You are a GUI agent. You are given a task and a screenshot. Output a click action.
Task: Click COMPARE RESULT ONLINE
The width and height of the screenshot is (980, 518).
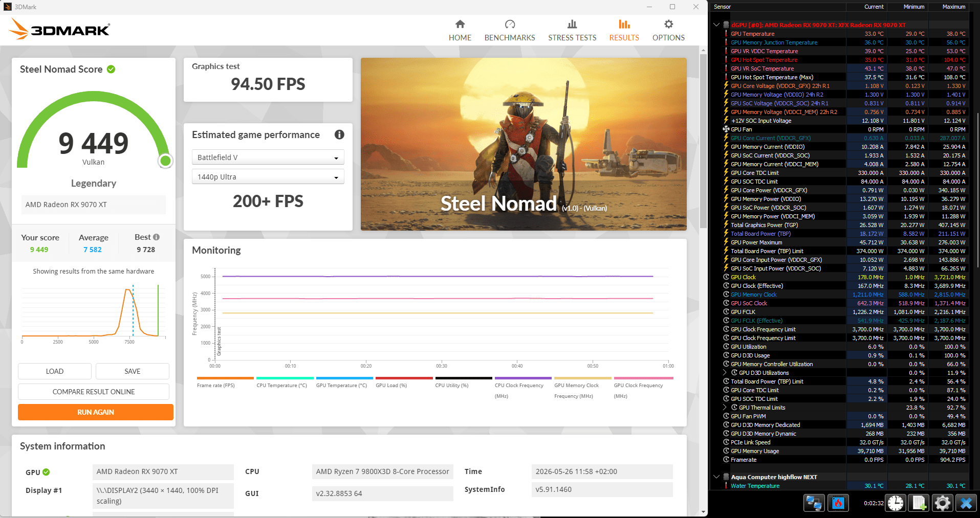94,392
